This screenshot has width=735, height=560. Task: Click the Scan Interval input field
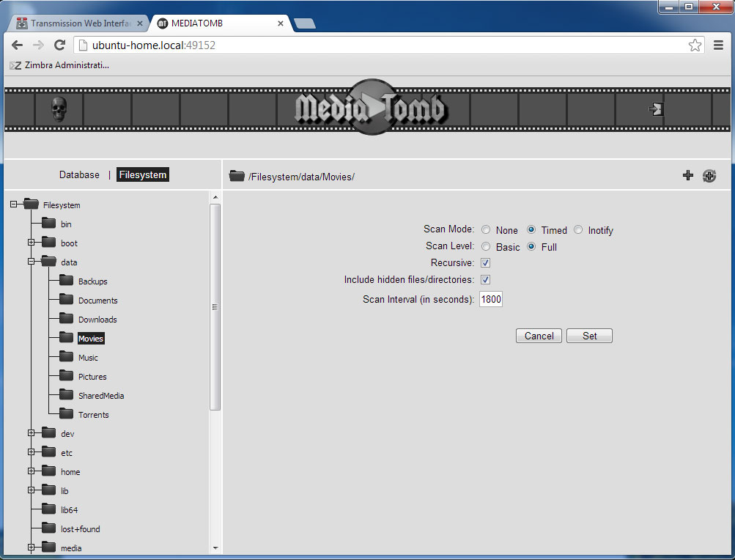pos(491,299)
